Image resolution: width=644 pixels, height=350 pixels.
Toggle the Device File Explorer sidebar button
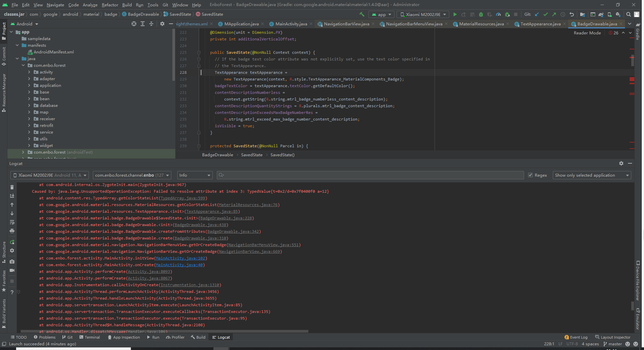(x=638, y=281)
